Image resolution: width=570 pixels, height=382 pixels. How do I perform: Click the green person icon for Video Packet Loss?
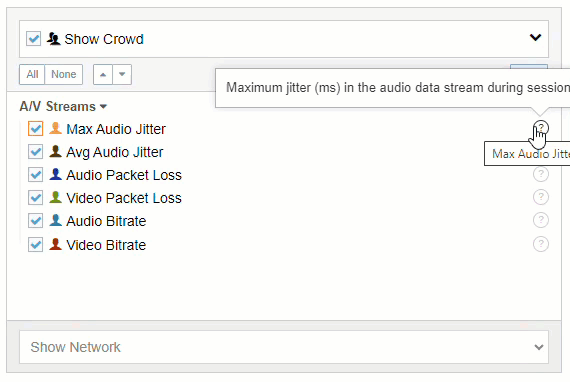tap(55, 197)
